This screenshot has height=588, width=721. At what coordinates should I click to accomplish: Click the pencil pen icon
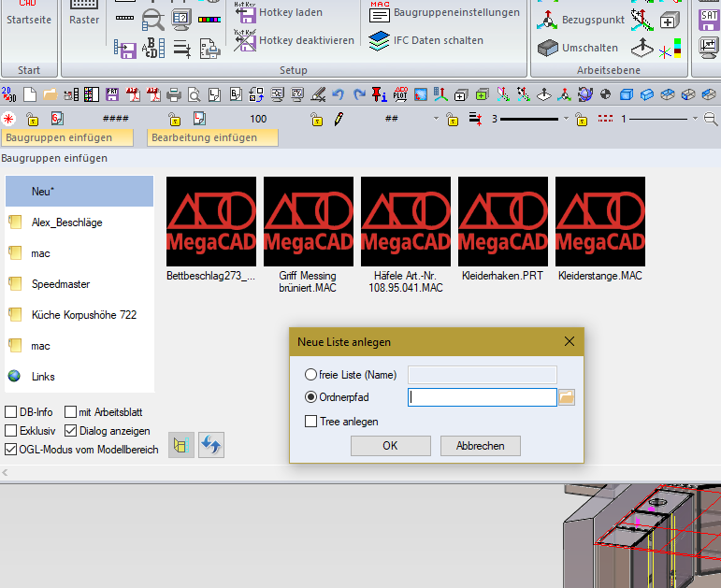(x=339, y=119)
